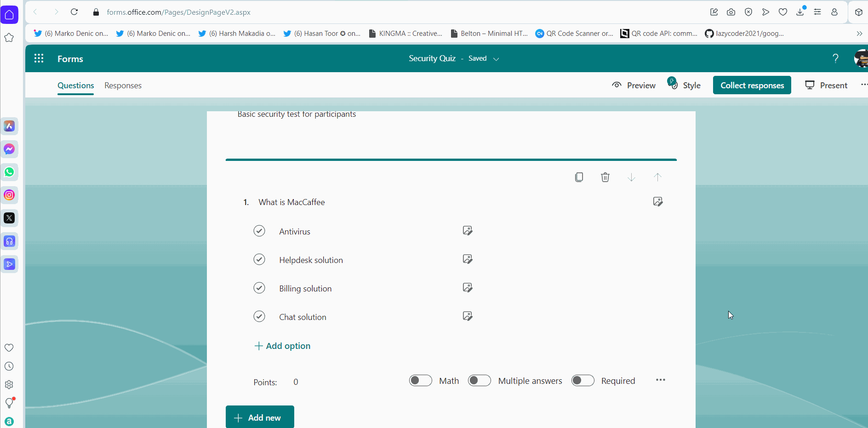
Task: Mark Helpdesk solution as the correct answer
Action: (x=259, y=259)
